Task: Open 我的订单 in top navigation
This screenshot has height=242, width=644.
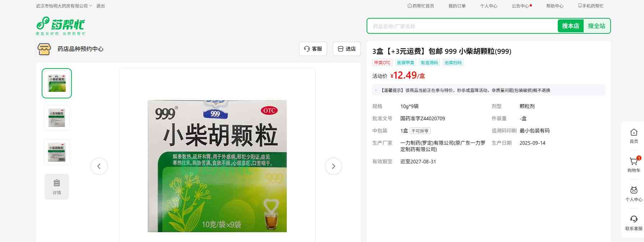Action: [x=457, y=6]
